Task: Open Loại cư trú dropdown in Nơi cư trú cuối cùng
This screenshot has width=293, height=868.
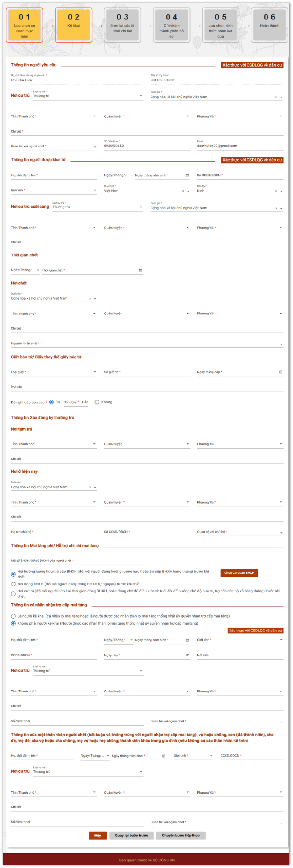Action: click(98, 207)
